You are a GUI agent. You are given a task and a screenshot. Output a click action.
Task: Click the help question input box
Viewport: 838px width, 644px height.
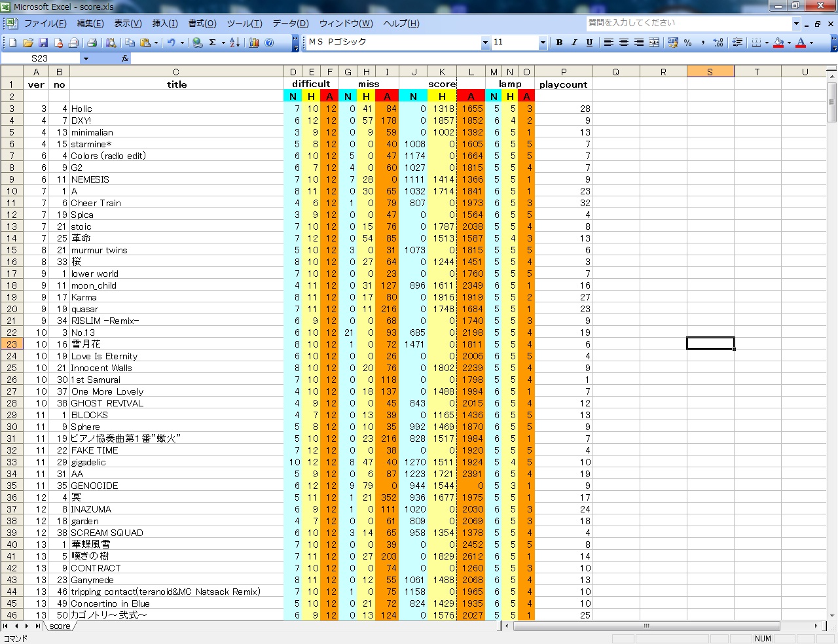pos(689,23)
